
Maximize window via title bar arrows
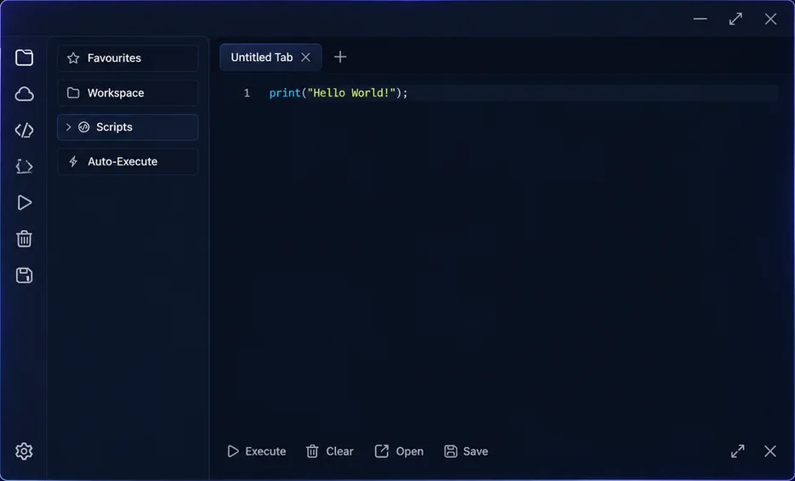pyautogui.click(x=736, y=19)
